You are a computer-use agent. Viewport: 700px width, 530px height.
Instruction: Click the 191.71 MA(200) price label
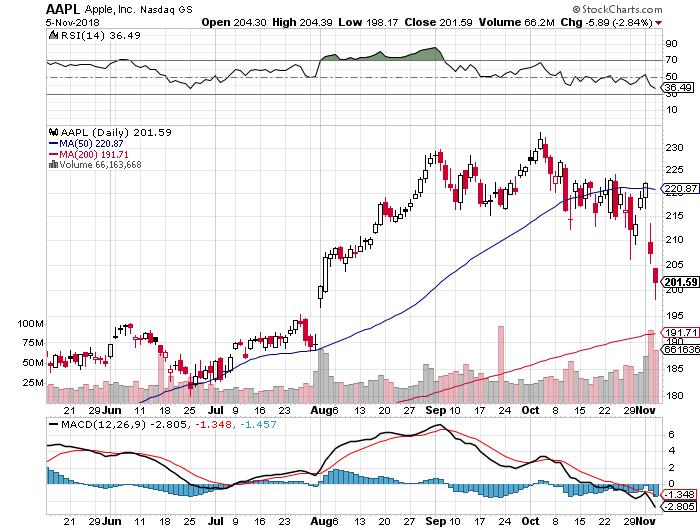[680, 332]
